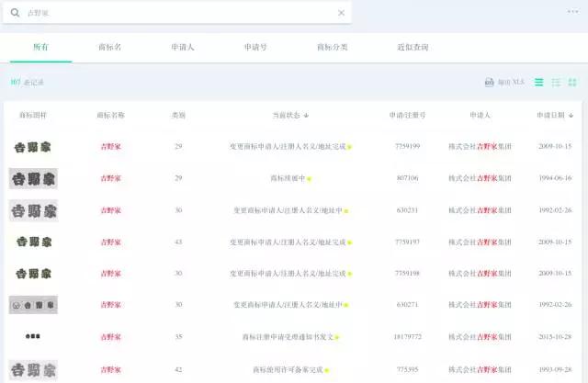Sort by 当前状态 column arrow
The height and width of the screenshot is (383, 588).
306,116
